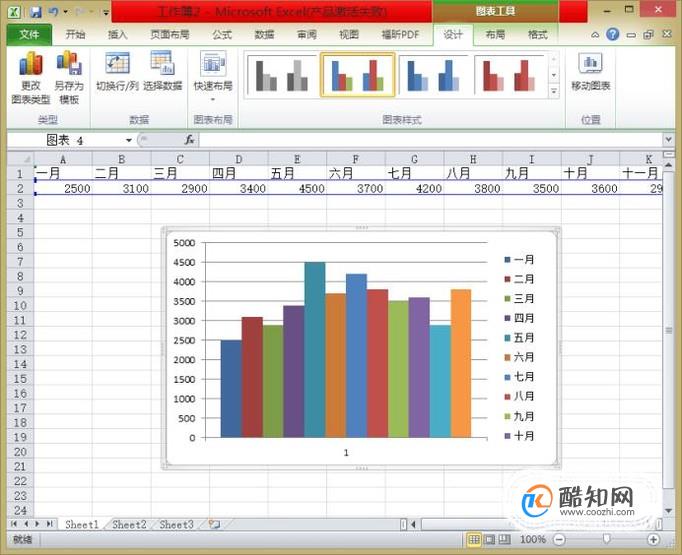Select row 5 header

pyautogui.click(x=20, y=232)
